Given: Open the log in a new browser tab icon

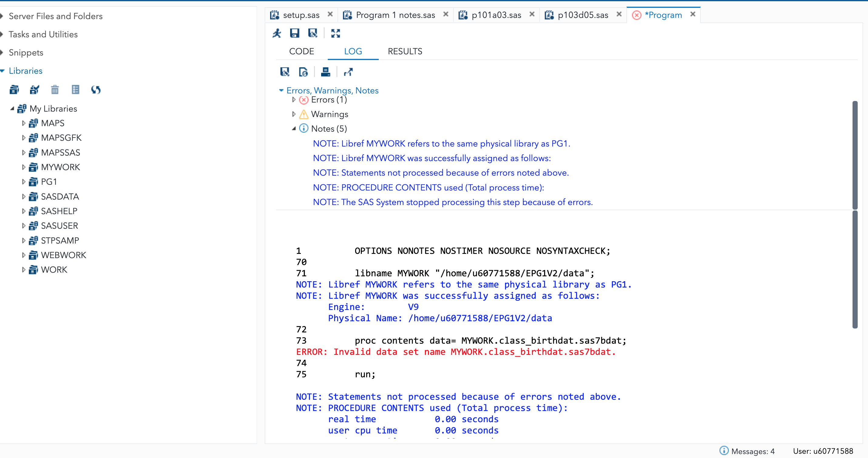Looking at the screenshot, I should [x=348, y=72].
